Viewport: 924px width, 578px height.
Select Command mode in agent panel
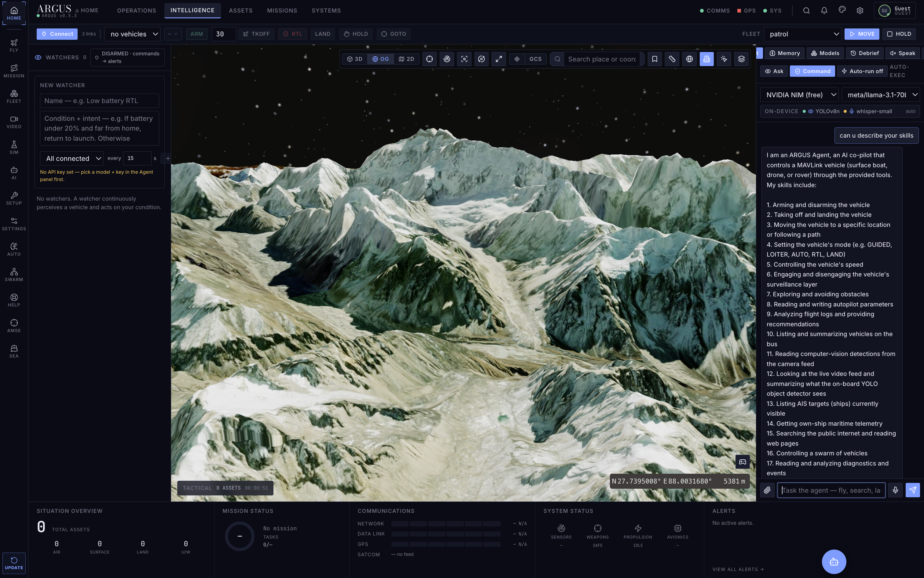[812, 71]
